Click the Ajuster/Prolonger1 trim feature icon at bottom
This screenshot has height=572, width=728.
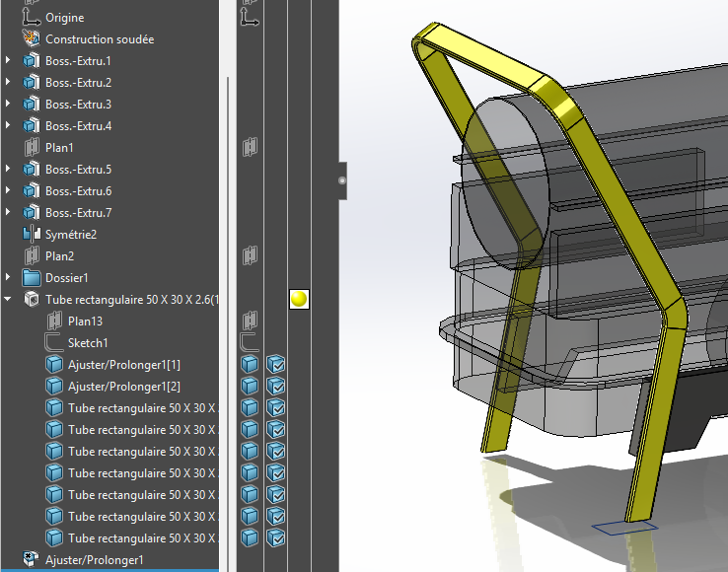point(31,560)
